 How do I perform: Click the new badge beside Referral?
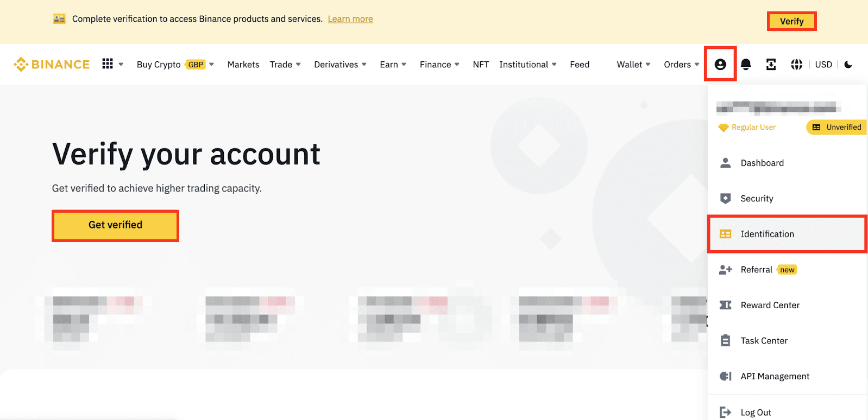click(x=787, y=270)
